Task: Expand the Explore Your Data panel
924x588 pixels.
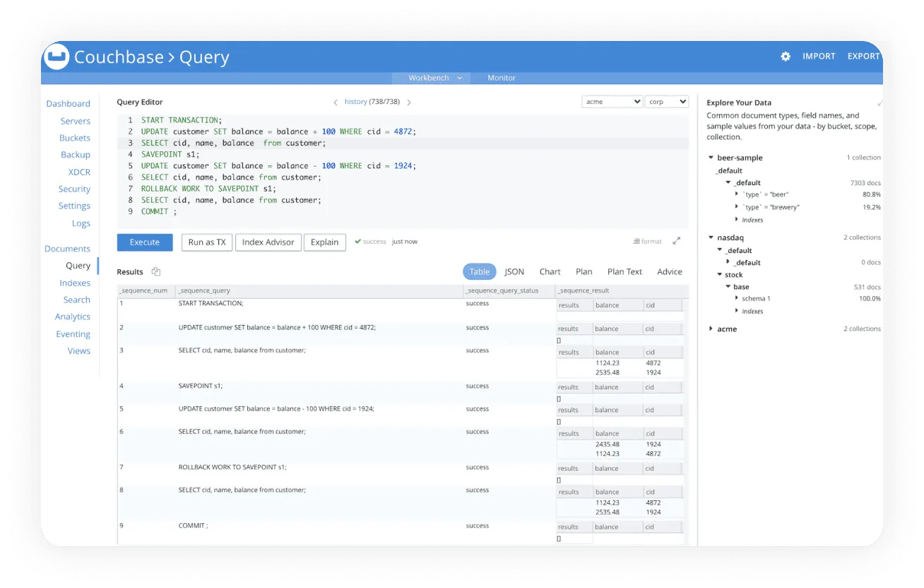Action: tap(880, 103)
